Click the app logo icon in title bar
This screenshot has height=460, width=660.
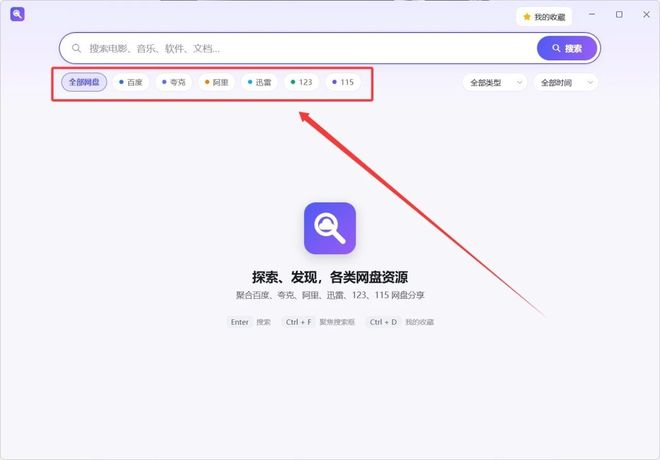click(17, 14)
